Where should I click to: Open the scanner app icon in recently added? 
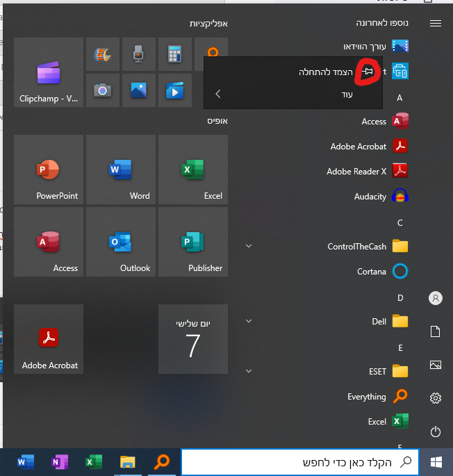pos(400,71)
